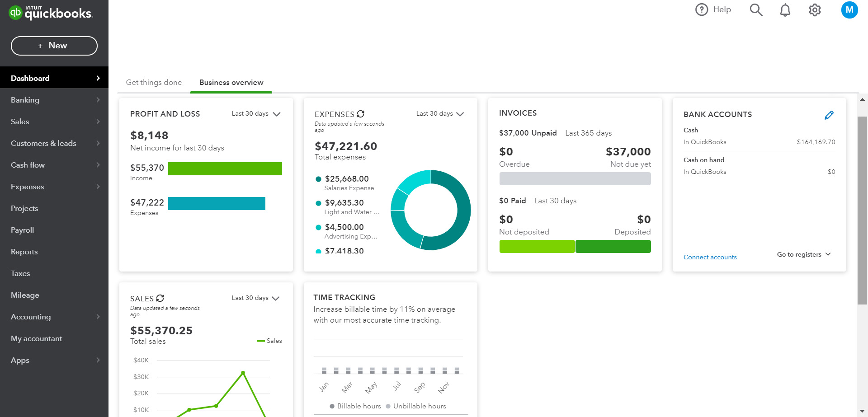Screen dimensions: 868x417
Task: Open Sales widget period dropdown
Action: [256, 298]
